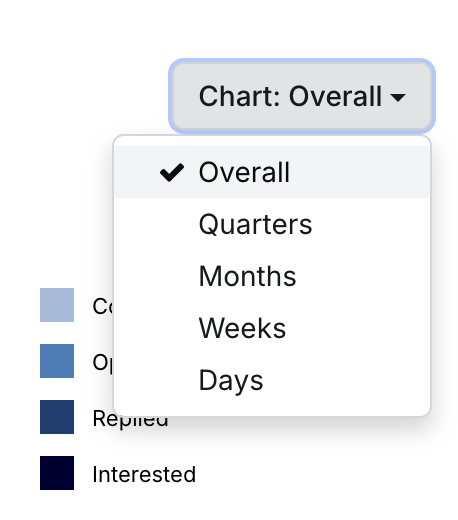Toggle the Interested series legend label
Viewport: 458px width, 520px height.
pos(144,474)
